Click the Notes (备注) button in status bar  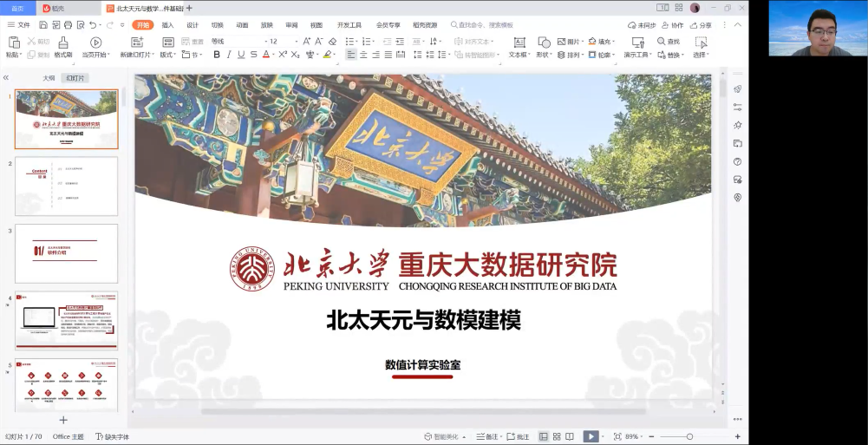tap(487, 436)
